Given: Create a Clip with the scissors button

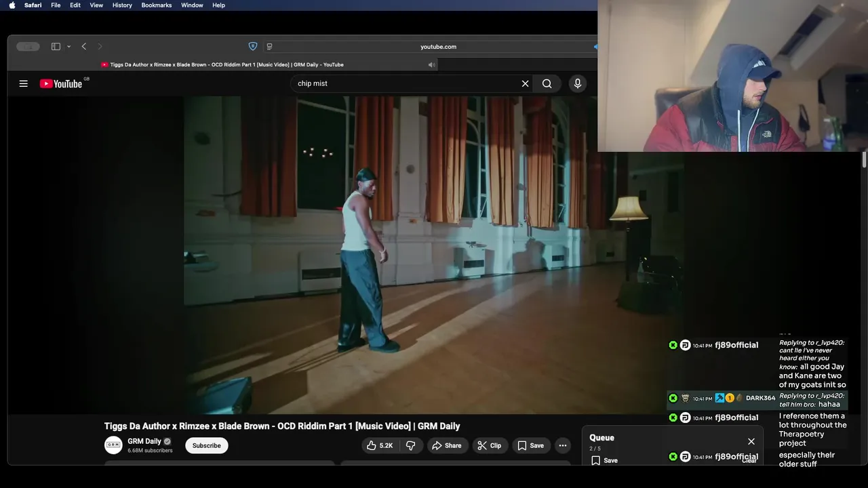Looking at the screenshot, I should click(489, 445).
